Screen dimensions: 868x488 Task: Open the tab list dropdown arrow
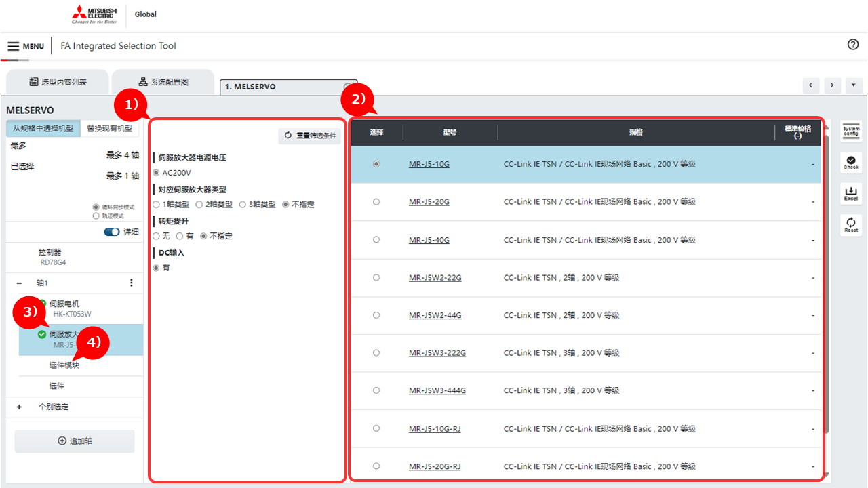click(x=853, y=85)
